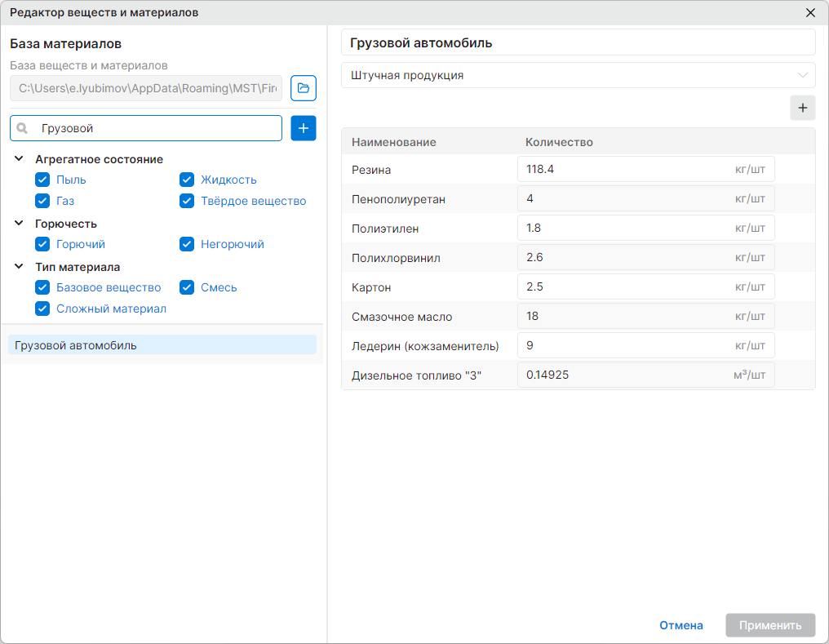This screenshot has width=829, height=644.
Task: Uncheck the Сложный материал checkbox
Action: click(42, 309)
